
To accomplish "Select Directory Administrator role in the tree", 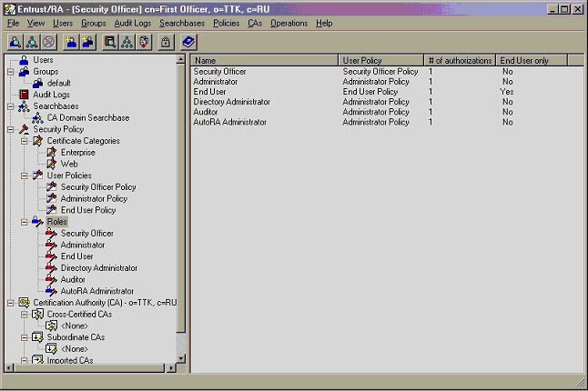I will point(99,268).
